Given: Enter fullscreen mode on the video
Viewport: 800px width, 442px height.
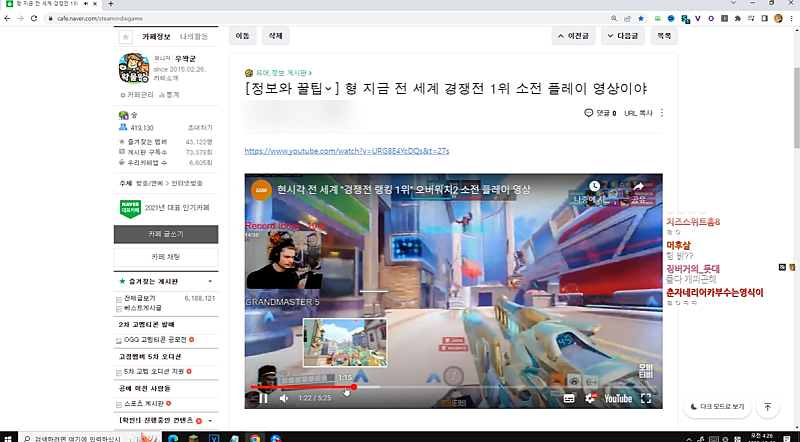Looking at the screenshot, I should pos(646,398).
